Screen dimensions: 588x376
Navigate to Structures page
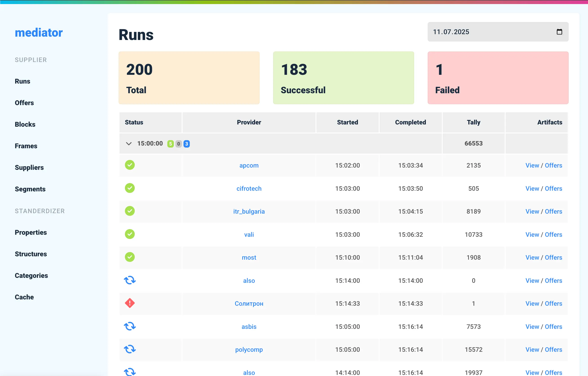pyautogui.click(x=31, y=254)
